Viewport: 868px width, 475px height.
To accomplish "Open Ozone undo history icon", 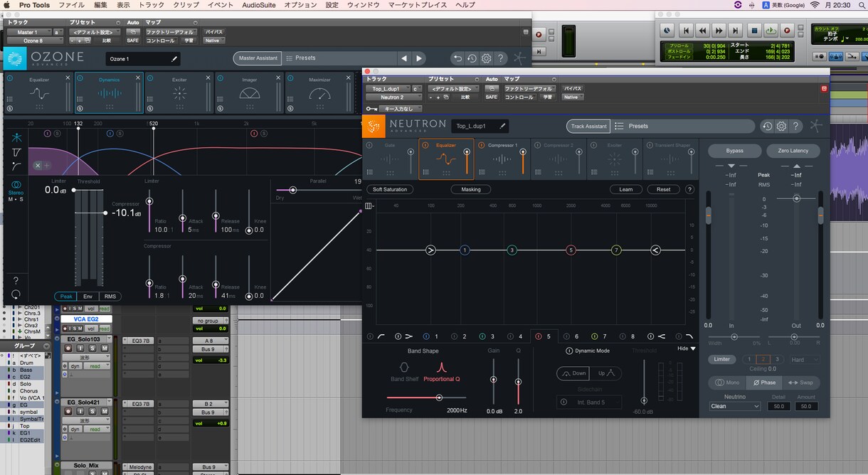I will pos(472,58).
